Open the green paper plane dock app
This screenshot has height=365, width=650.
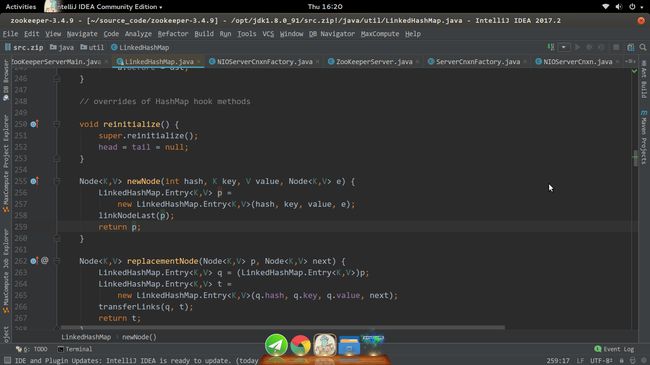click(x=276, y=345)
